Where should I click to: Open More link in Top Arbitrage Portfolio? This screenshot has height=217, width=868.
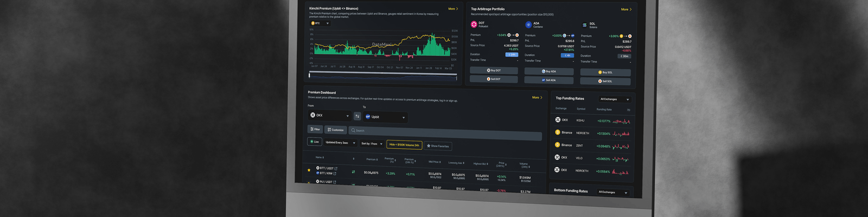coord(626,9)
